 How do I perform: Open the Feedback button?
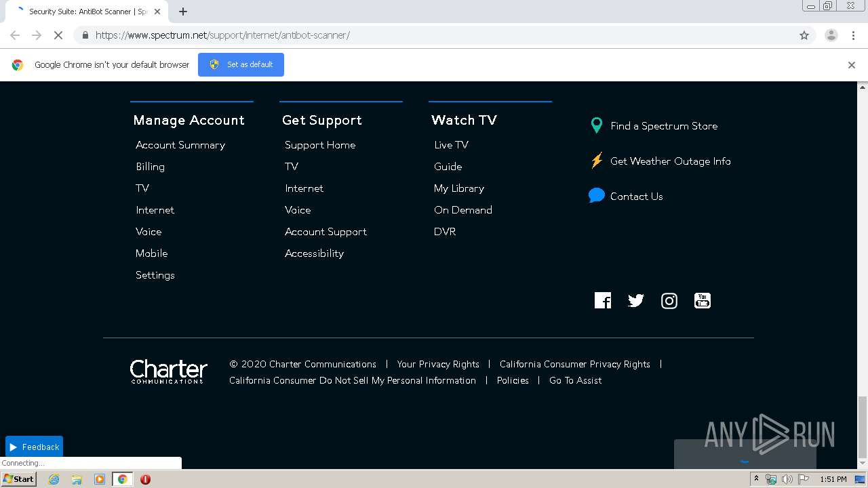[34, 447]
